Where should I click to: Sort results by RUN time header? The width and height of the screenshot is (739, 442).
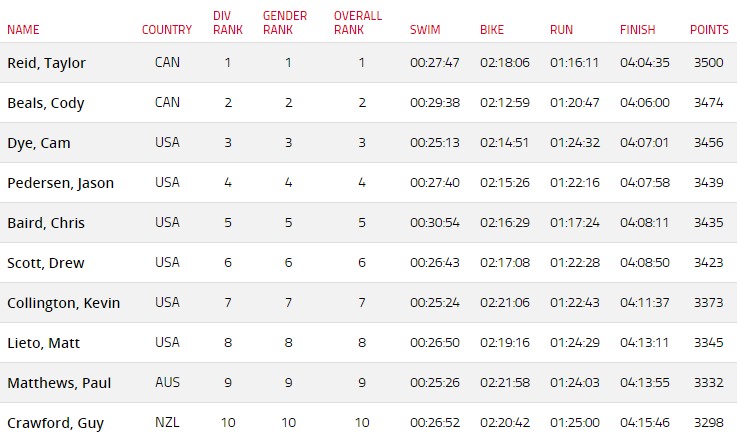click(x=561, y=30)
